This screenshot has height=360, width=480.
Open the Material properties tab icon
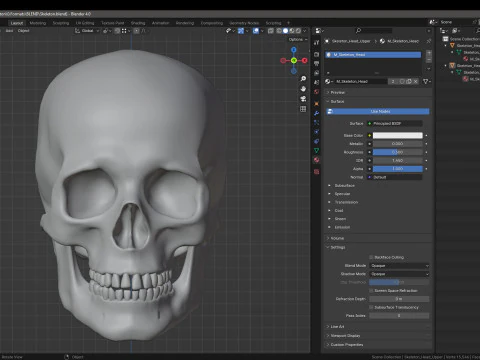(x=316, y=160)
